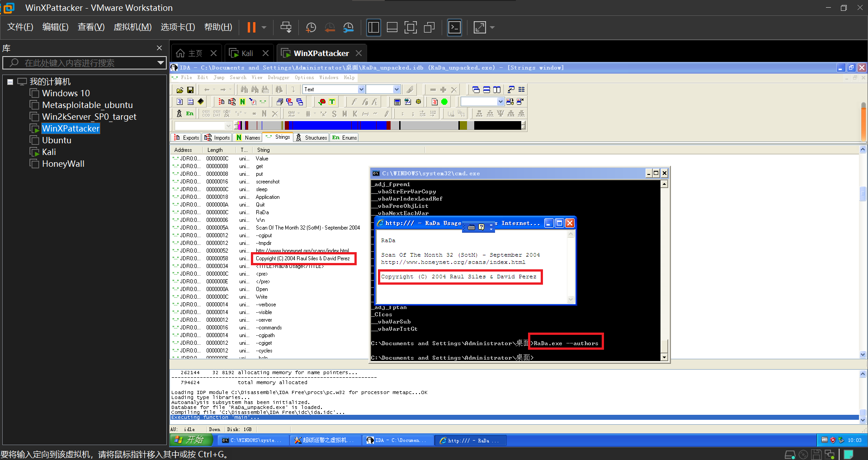Switch to the Structures tab
Viewport: 868px width, 460px height.
[311, 137]
